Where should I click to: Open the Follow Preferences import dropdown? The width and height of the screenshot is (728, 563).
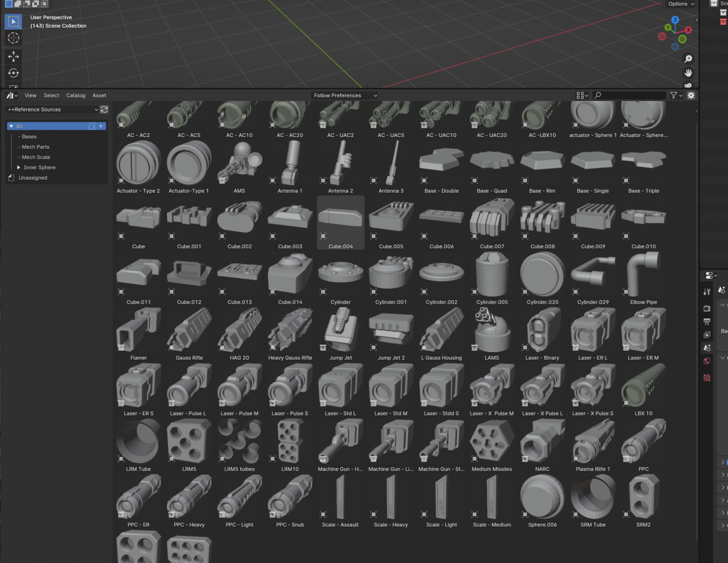(x=345, y=95)
